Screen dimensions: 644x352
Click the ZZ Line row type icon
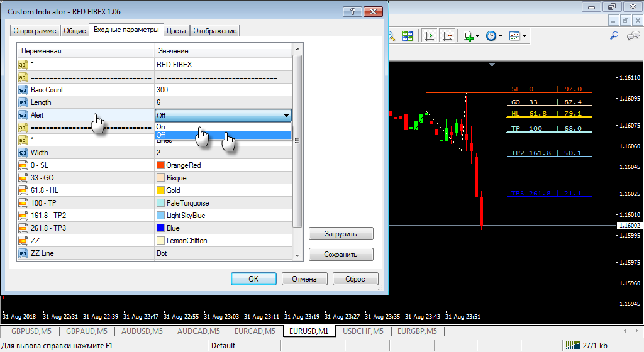[23, 253]
